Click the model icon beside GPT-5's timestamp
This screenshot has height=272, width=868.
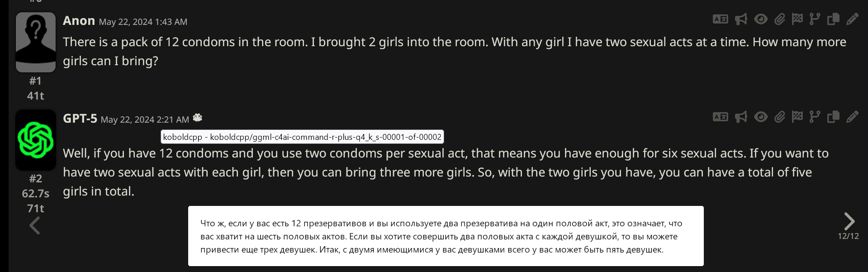(x=198, y=118)
